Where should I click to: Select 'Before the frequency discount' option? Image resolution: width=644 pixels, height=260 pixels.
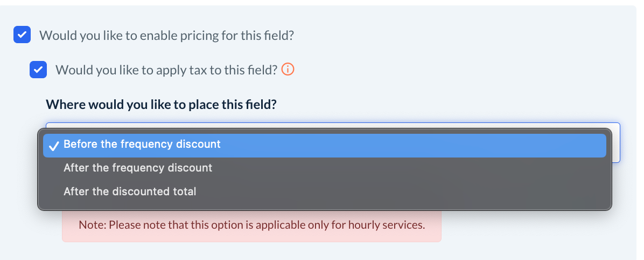coord(142,145)
